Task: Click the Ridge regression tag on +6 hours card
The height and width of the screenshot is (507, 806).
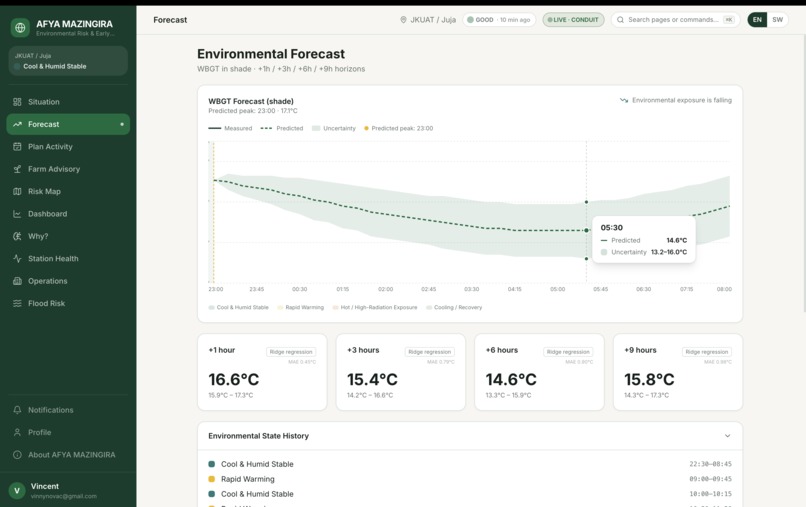Action: point(568,352)
